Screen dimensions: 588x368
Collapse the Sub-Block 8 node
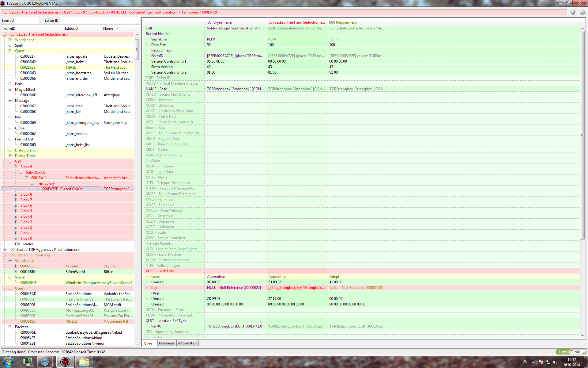(21, 172)
